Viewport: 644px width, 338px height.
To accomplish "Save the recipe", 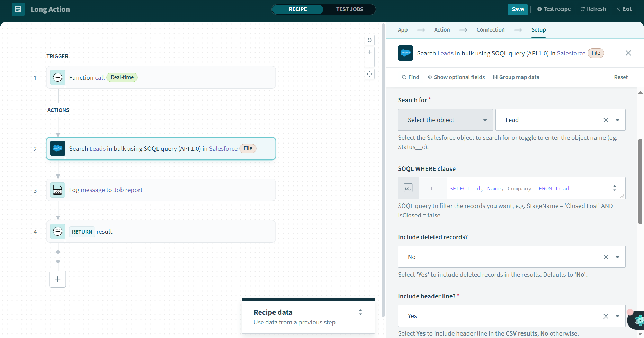I will coord(518,9).
